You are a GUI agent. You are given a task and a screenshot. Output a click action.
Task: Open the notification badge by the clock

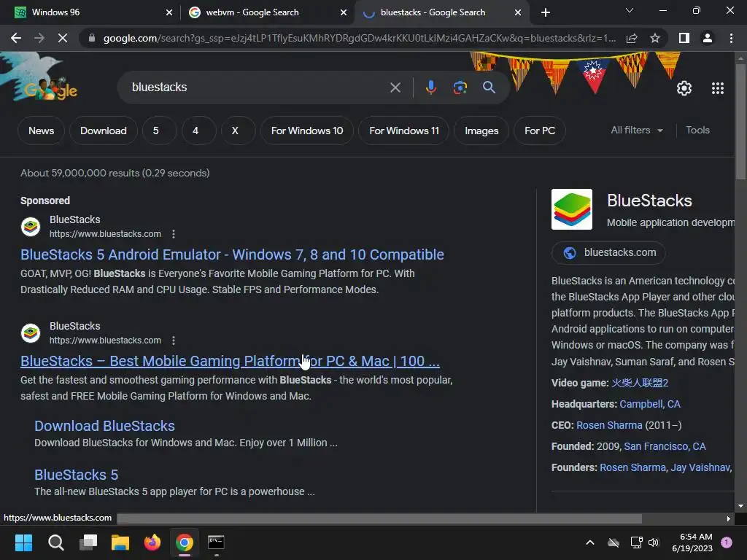[727, 542]
